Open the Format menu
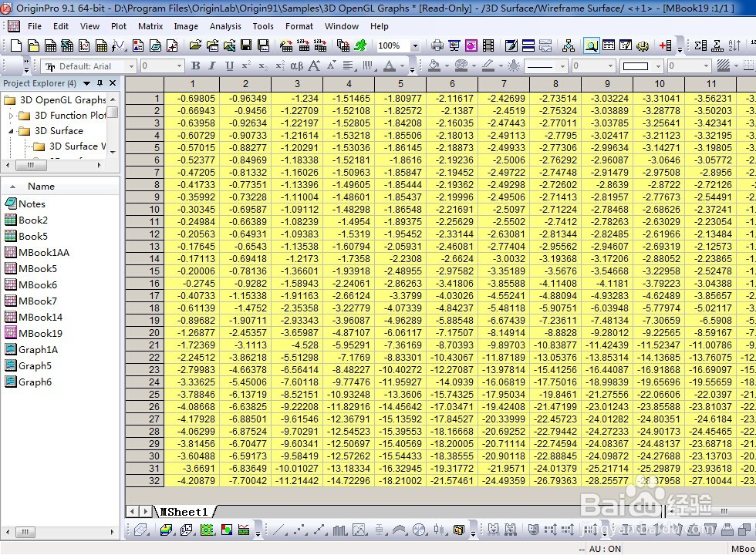 coord(299,26)
